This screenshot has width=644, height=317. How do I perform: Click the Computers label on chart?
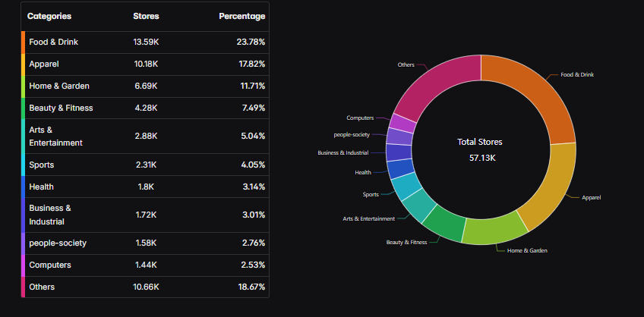[x=359, y=118]
